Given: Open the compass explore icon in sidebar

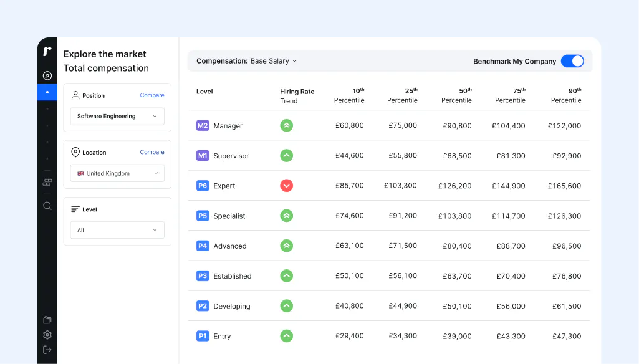Looking at the screenshot, I should coord(47,75).
